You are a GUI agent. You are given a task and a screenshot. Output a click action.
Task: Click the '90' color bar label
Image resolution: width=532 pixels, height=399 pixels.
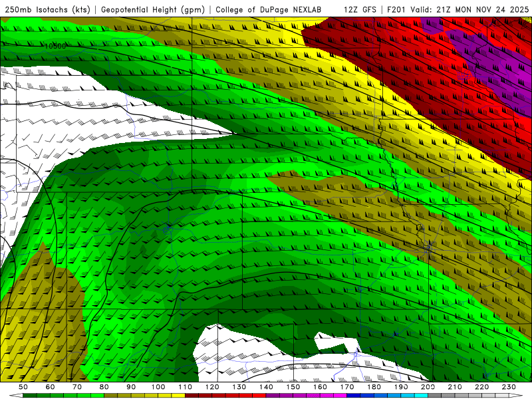coord(131,387)
